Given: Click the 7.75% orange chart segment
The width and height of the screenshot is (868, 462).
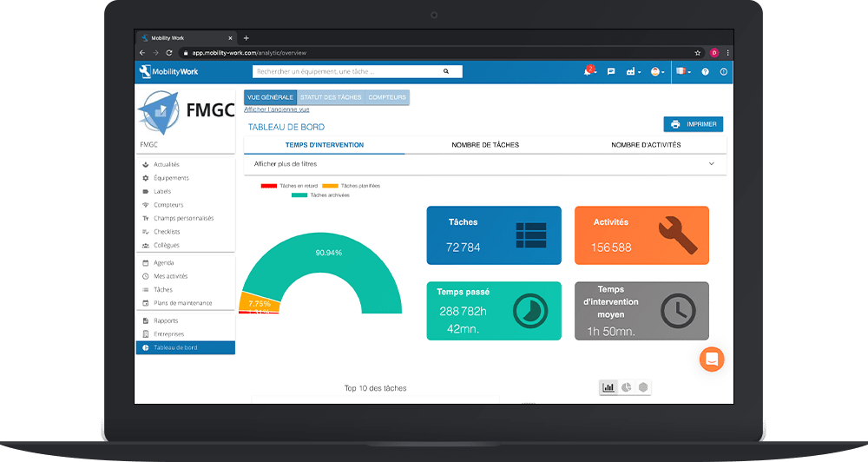Looking at the screenshot, I should [260, 302].
